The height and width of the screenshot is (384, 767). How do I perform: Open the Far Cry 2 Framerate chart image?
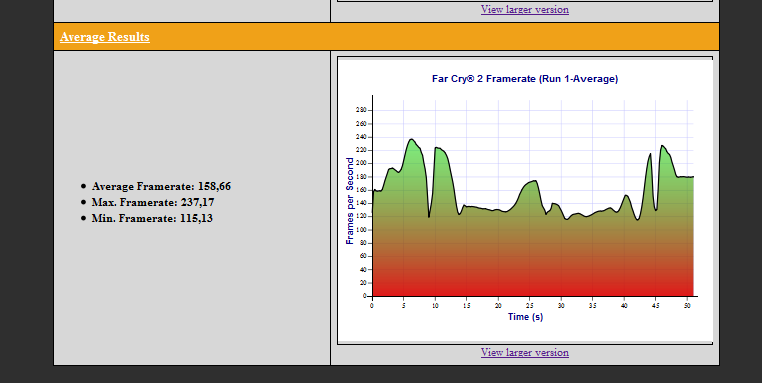[525, 201]
